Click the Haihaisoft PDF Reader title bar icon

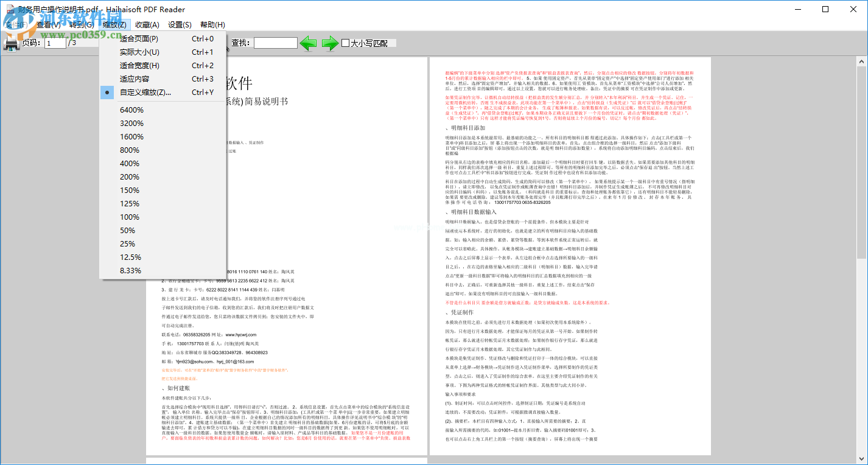coord(9,9)
